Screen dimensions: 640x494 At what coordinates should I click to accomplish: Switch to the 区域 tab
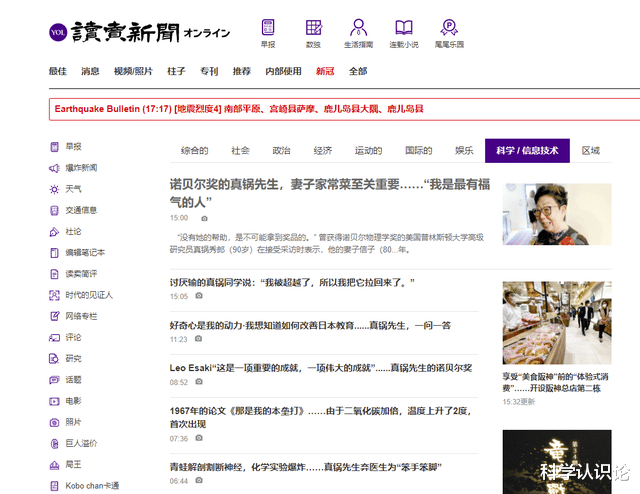click(591, 151)
